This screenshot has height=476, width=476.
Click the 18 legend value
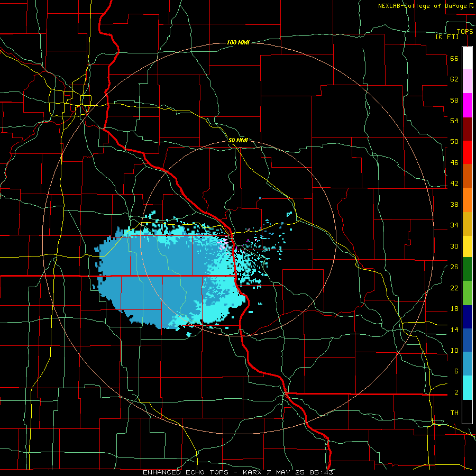tap(454, 309)
